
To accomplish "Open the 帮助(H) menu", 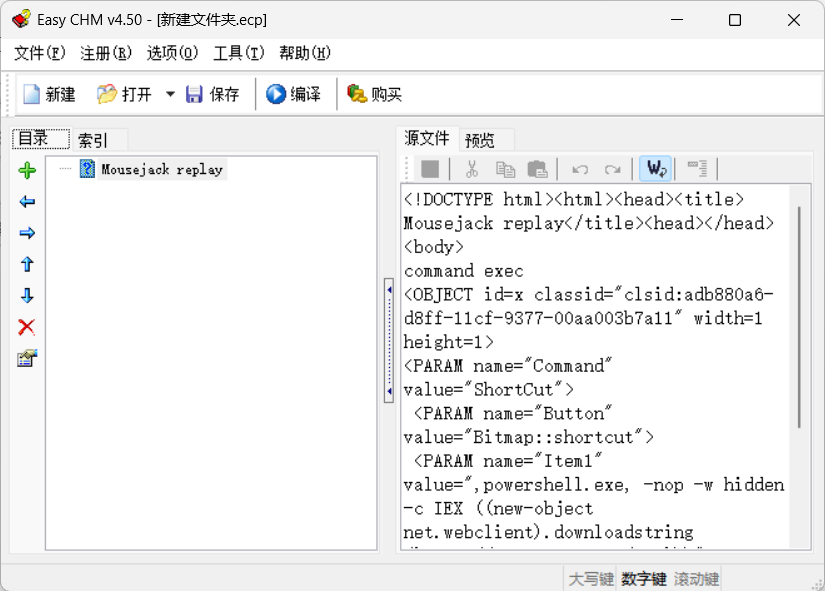I will tap(305, 53).
